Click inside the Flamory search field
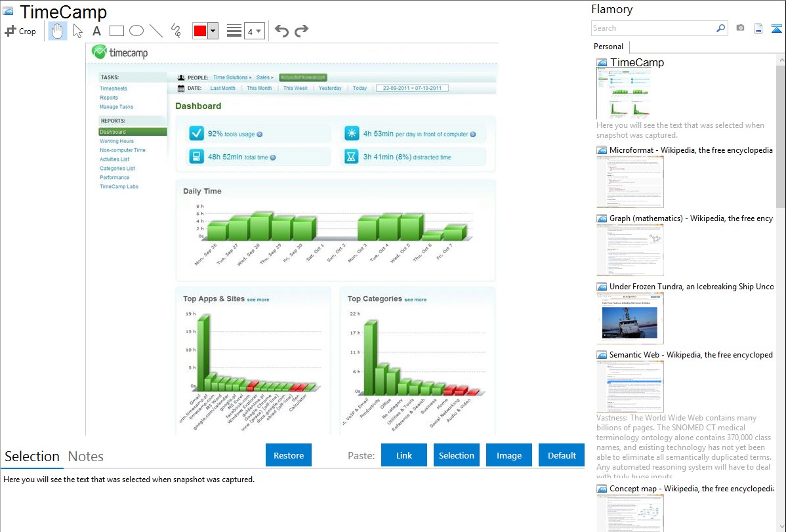Screen dimensions: 786x532 point(653,28)
